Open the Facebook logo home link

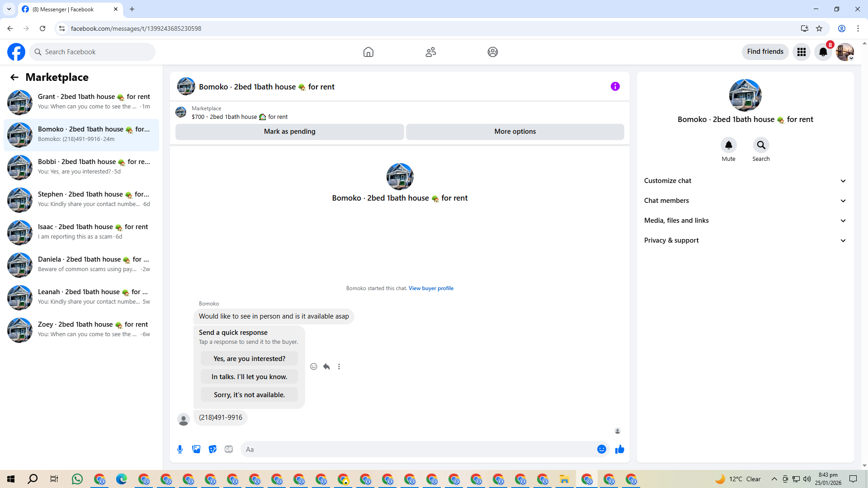tap(16, 52)
